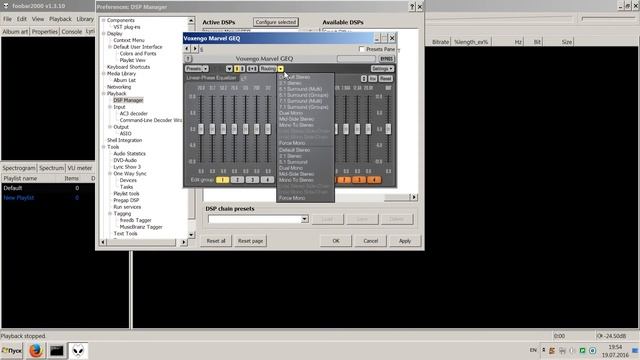This screenshot has width=640, height=360.
Task: Click the right arrow of the tree's horizontal scrollbar
Action: coord(183,242)
